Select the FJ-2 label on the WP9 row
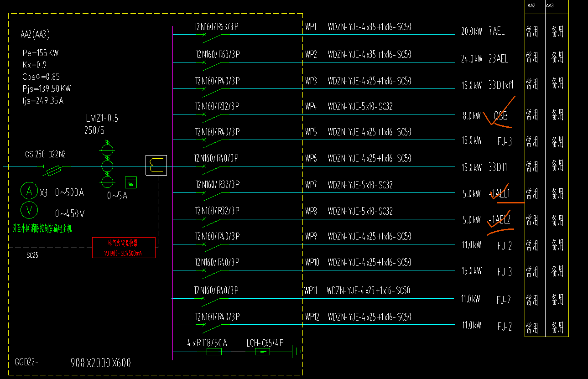Image resolution: width=588 pixels, height=379 pixels. (505, 247)
